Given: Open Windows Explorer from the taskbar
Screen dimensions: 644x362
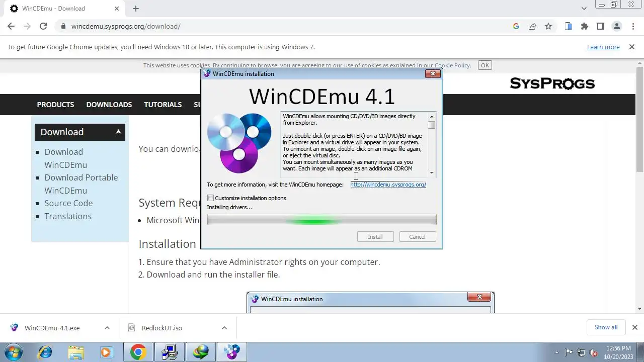Looking at the screenshot, I should [x=76, y=352].
